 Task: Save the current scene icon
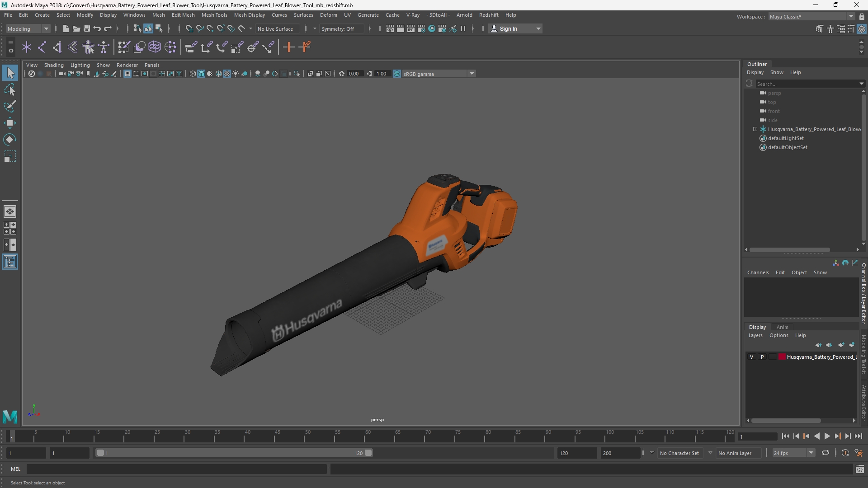click(x=87, y=28)
